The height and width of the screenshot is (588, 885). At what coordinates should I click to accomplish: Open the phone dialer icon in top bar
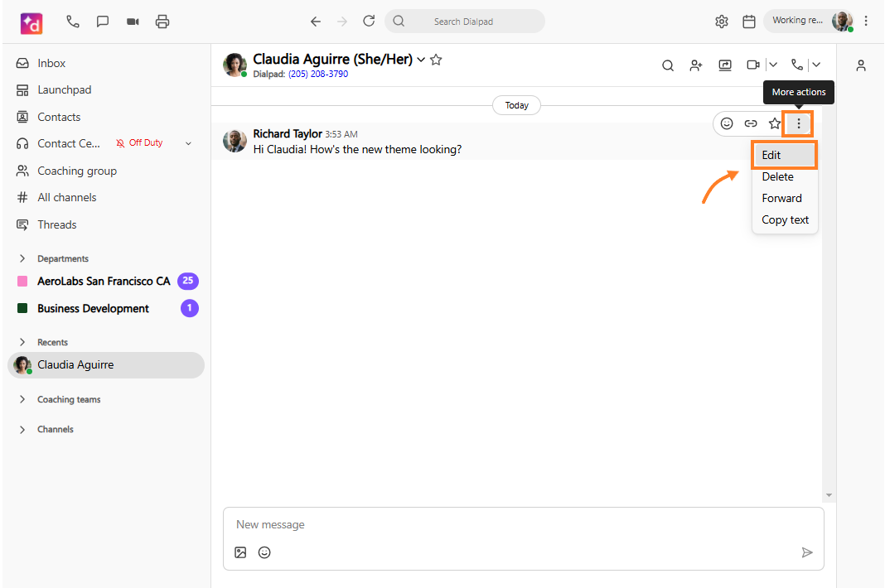[73, 22]
